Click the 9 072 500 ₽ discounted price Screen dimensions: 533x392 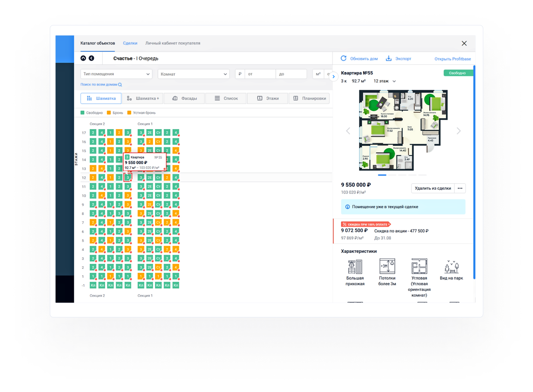(x=354, y=231)
